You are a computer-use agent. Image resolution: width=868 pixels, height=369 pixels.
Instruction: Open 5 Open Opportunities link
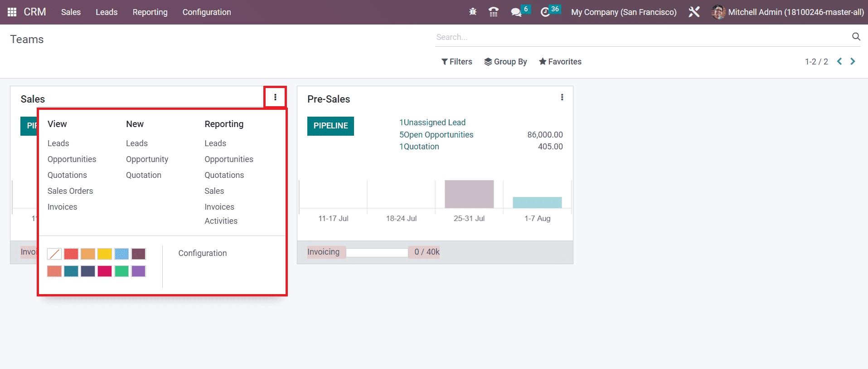tap(436, 135)
